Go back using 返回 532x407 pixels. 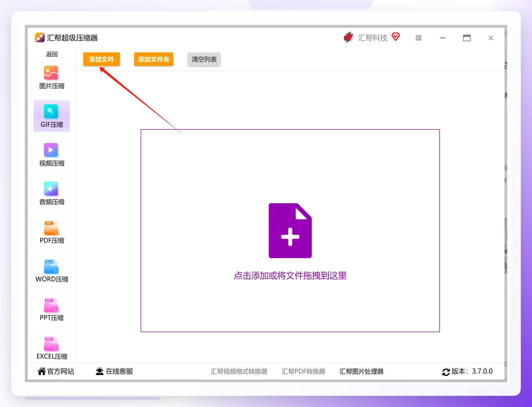click(52, 54)
